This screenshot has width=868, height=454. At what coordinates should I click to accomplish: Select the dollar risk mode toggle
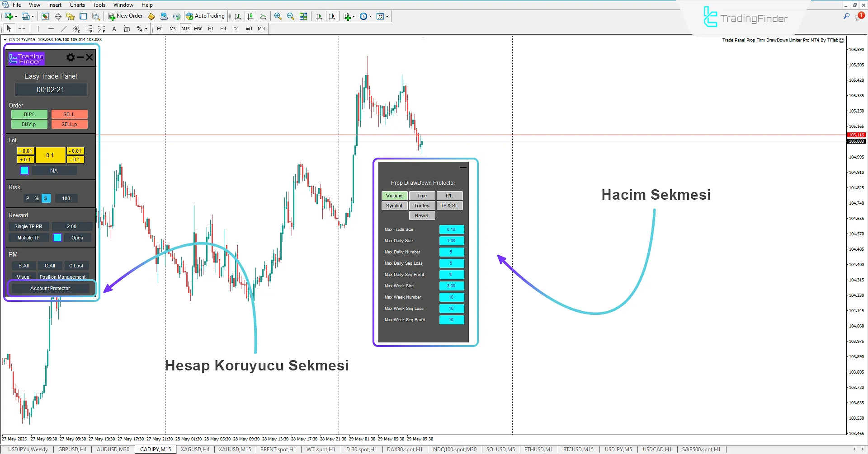[45, 198]
